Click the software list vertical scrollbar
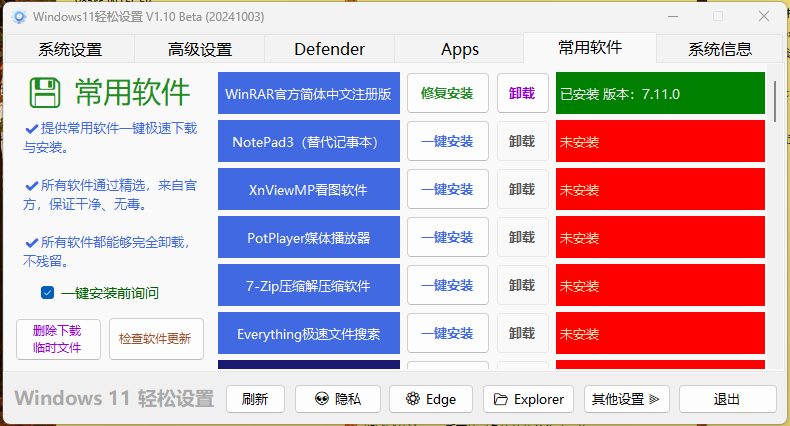Image resolution: width=790 pixels, height=426 pixels. tap(774, 101)
